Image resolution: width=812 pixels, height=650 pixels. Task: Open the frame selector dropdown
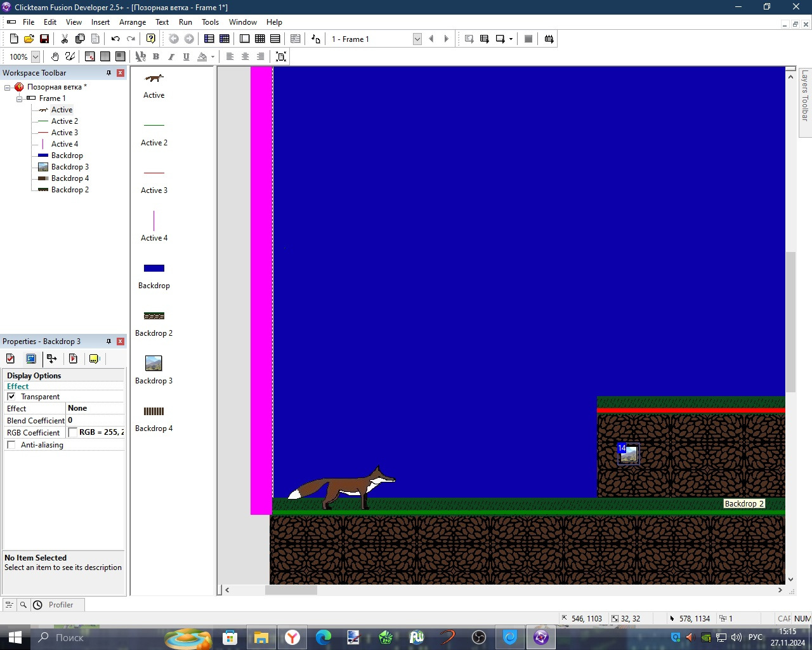pos(417,39)
